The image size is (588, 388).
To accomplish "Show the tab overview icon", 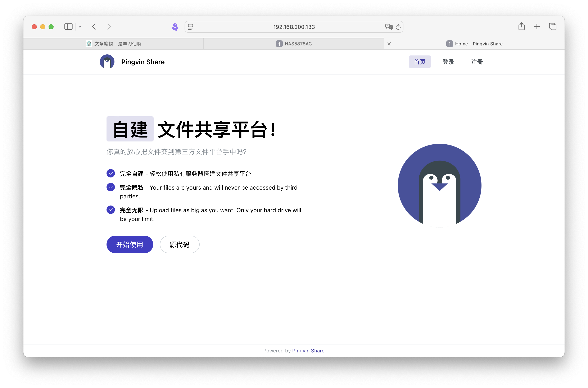I will 553,27.
